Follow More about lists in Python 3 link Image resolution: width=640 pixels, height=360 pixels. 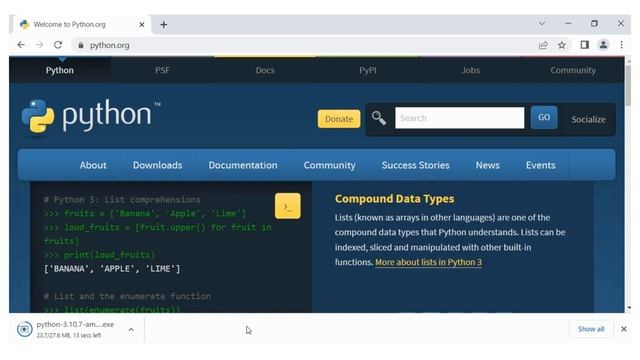tap(428, 262)
